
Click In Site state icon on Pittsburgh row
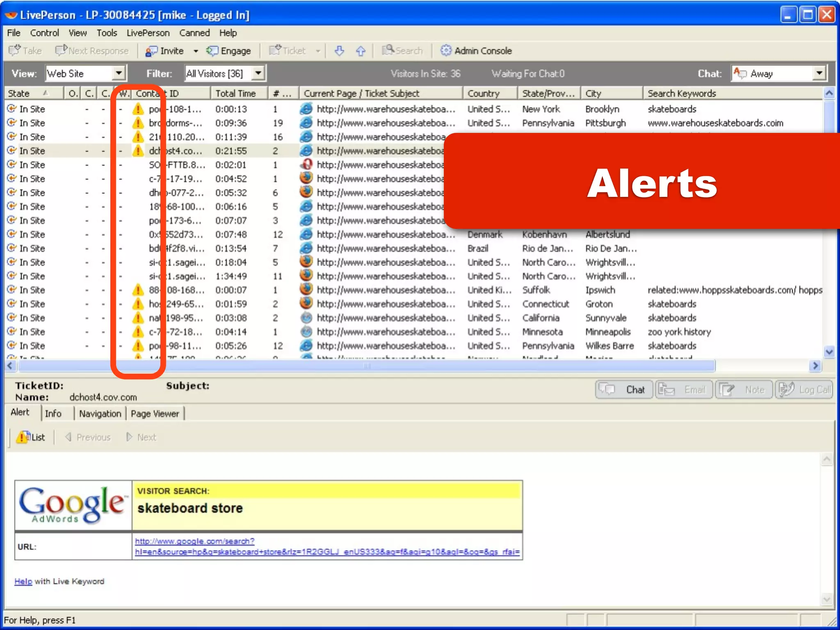pos(11,123)
